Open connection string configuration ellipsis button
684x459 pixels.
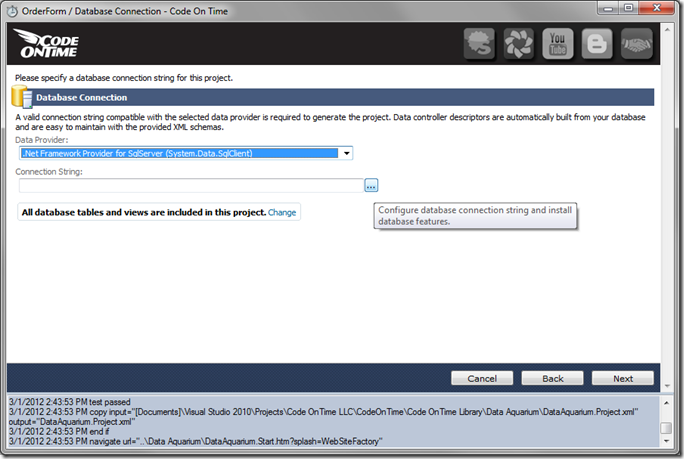point(371,185)
